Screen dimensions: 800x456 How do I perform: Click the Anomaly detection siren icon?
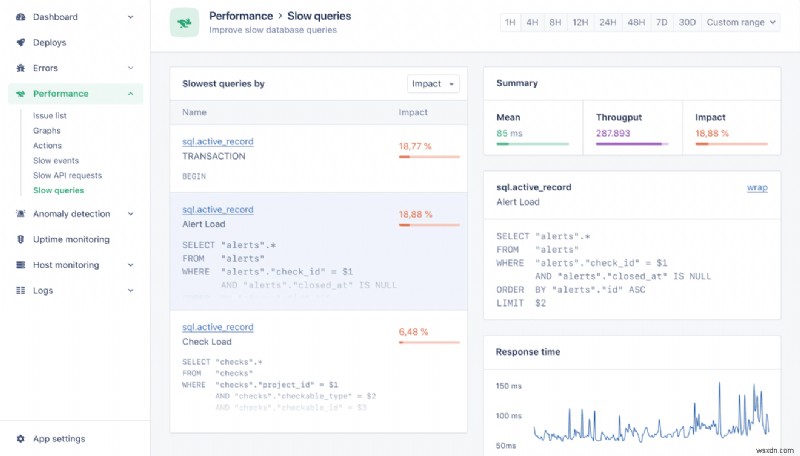(x=20, y=214)
